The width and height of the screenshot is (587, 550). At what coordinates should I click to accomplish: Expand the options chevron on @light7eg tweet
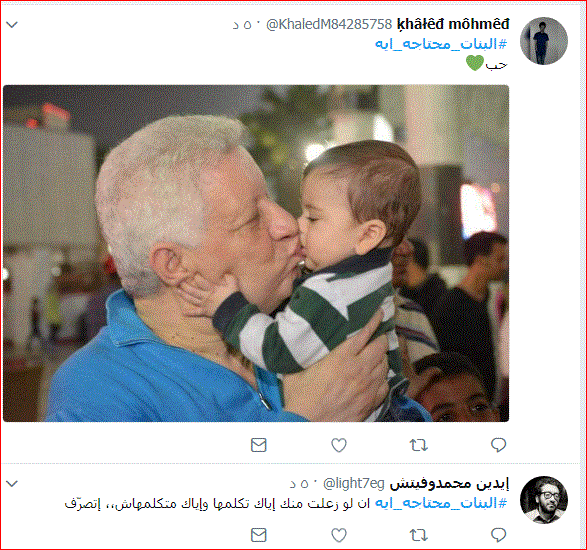[x=12, y=484]
